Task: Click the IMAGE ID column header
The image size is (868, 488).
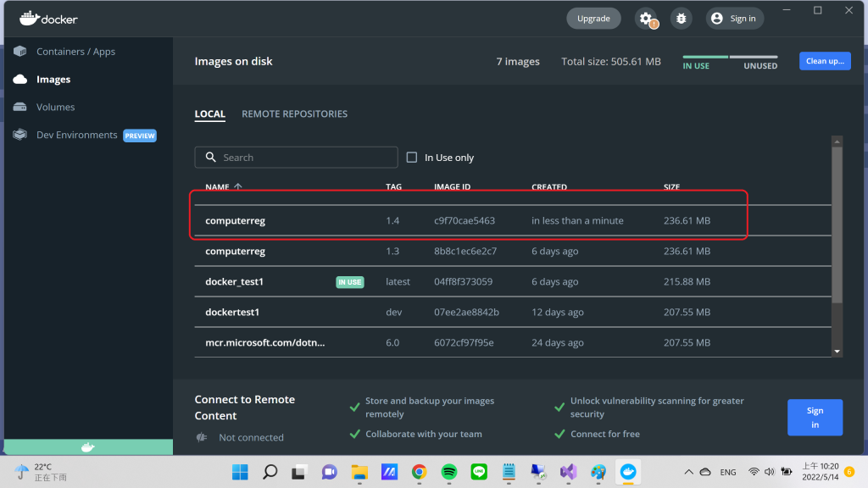Action: coord(453,187)
